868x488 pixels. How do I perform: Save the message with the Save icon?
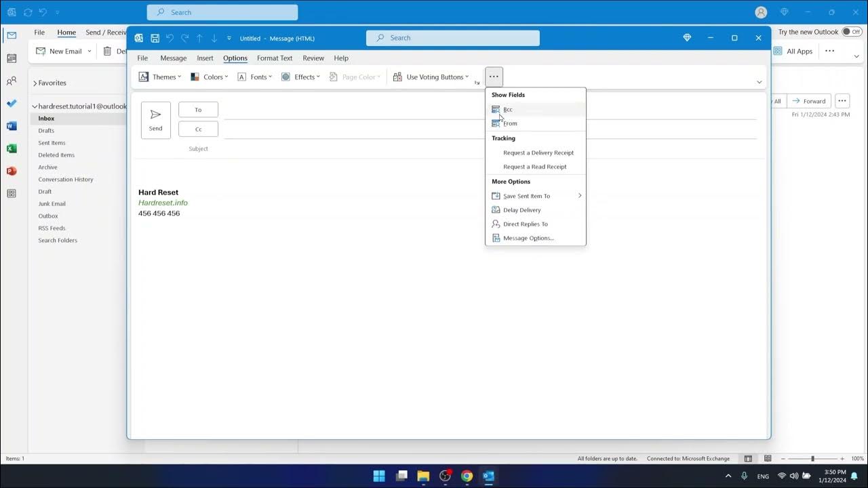155,38
